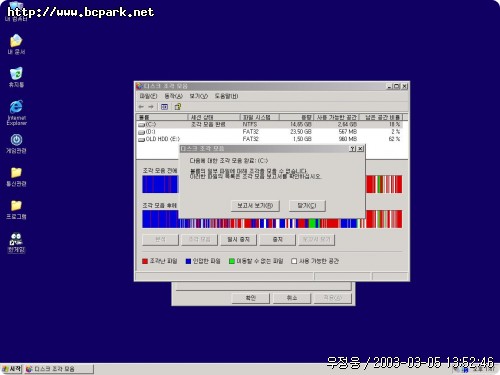Click the 567 MB free space cell
Viewport: 500px width, 375px height.
(348, 132)
